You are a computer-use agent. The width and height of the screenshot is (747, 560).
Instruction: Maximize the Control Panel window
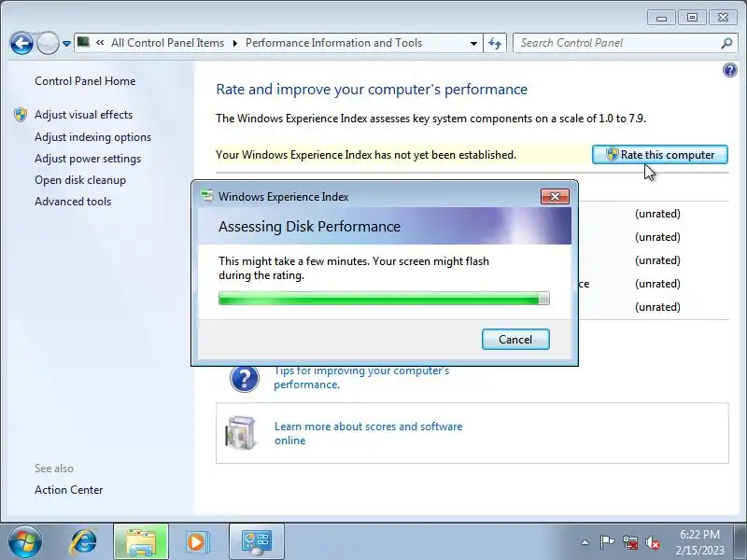pyautogui.click(x=692, y=18)
